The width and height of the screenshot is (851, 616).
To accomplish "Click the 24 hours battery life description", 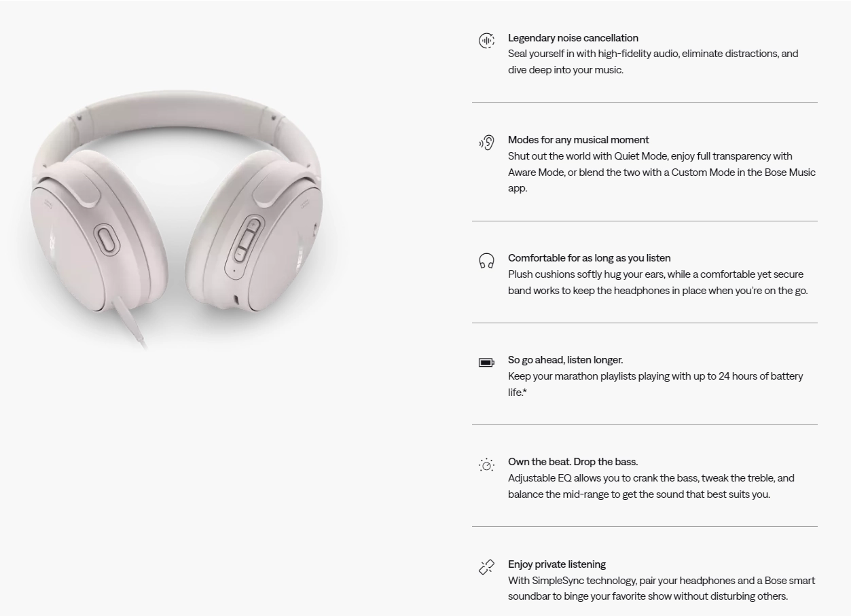I will [655, 384].
